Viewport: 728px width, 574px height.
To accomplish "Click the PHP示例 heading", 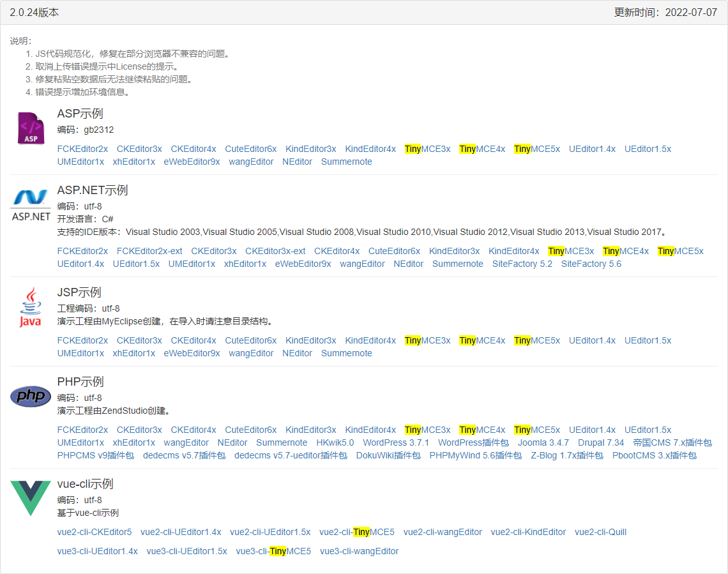I will tap(80, 382).
